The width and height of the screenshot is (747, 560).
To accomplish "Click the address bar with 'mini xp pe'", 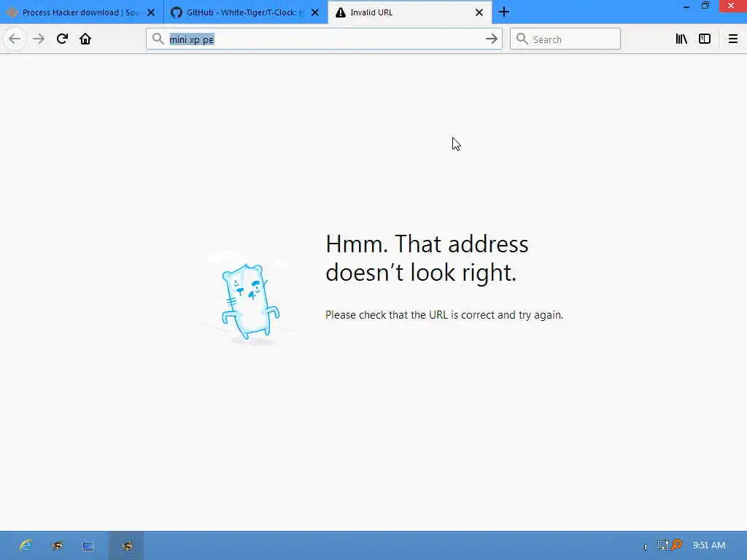I will (325, 39).
